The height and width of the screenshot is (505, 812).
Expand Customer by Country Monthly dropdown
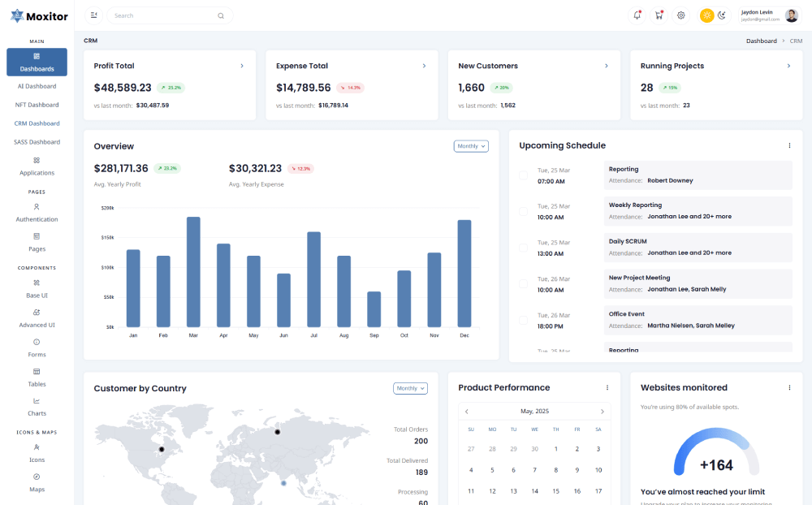pyautogui.click(x=410, y=388)
